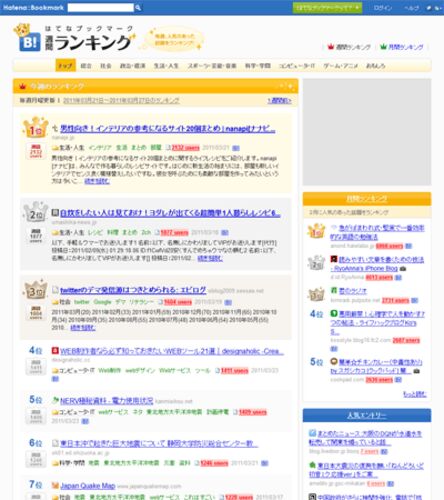Open the 月間ランキング sidebar header link
Screen dimensions: 444x500
coord(367,199)
